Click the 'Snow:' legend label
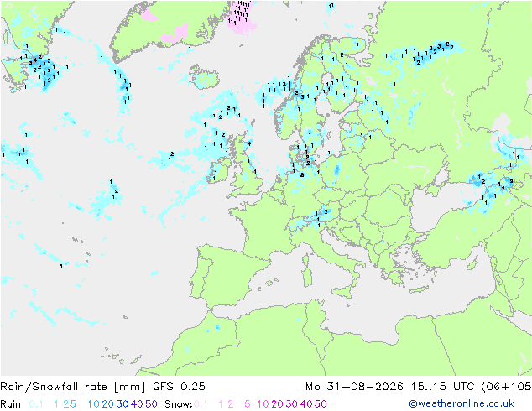This screenshot has width=532, height=411. pyautogui.click(x=179, y=404)
